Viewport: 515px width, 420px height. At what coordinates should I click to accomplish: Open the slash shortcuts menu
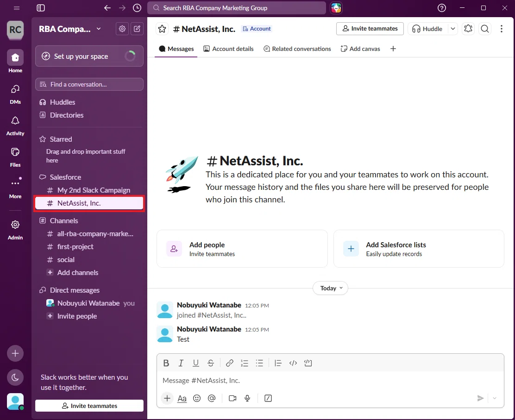coord(268,398)
